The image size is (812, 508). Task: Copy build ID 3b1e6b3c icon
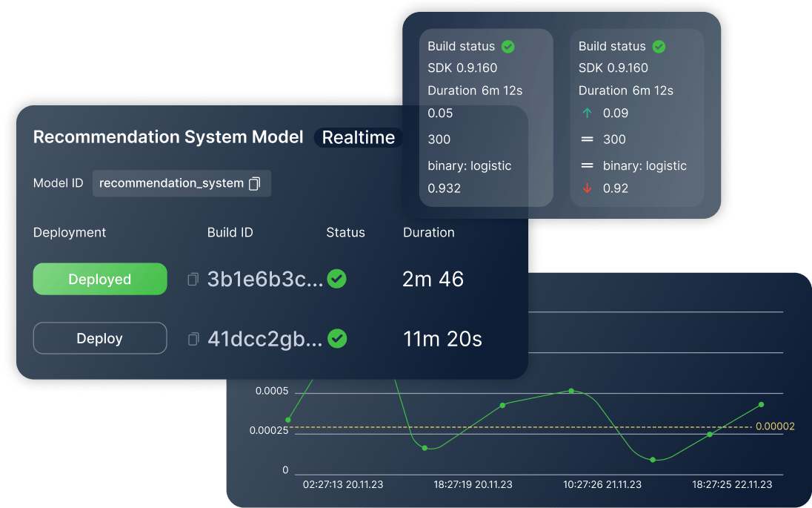[x=193, y=280]
